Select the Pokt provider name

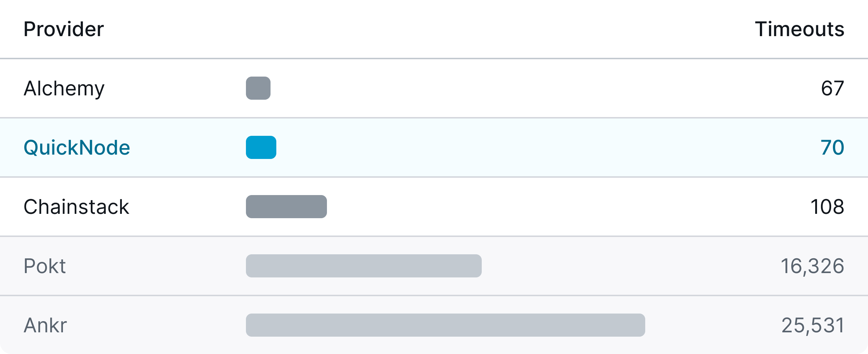[x=45, y=266]
